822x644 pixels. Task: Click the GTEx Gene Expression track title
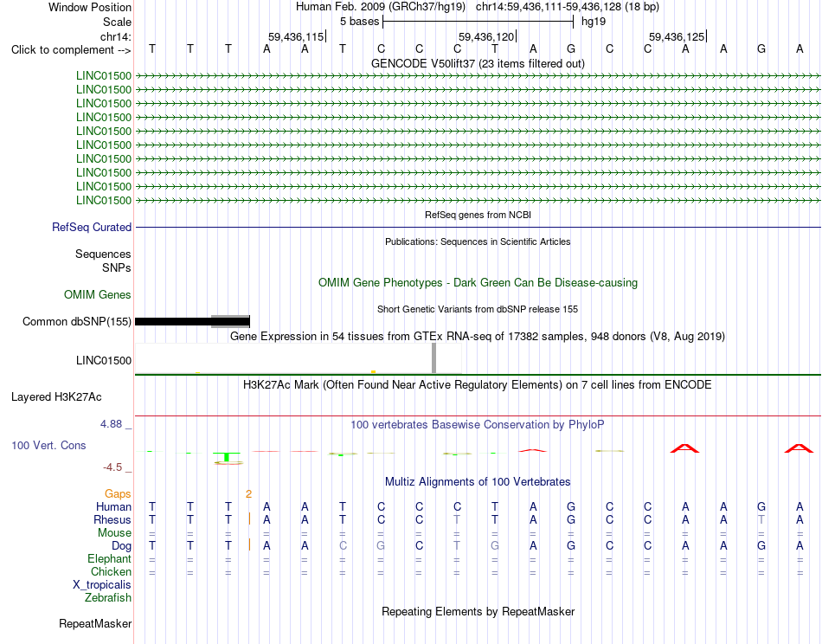pos(478,336)
